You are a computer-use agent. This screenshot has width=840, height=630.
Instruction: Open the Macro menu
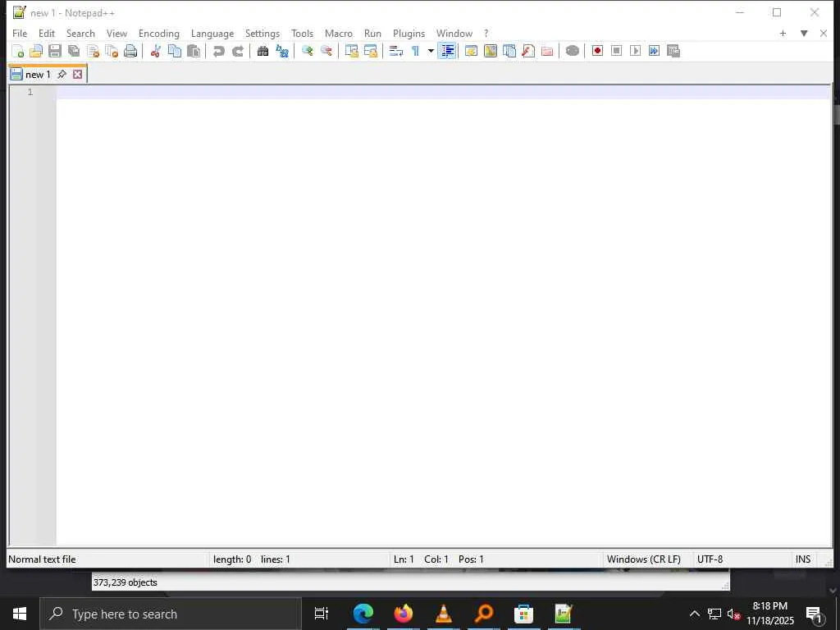[x=339, y=33]
